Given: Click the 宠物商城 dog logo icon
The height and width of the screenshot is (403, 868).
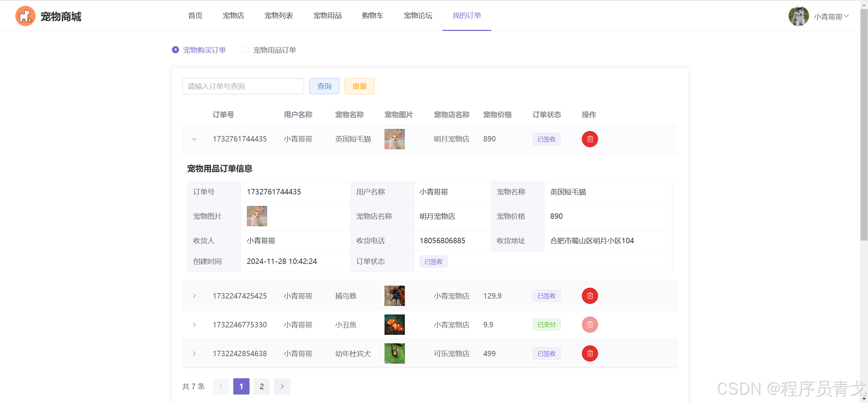Looking at the screenshot, I should tap(25, 16).
